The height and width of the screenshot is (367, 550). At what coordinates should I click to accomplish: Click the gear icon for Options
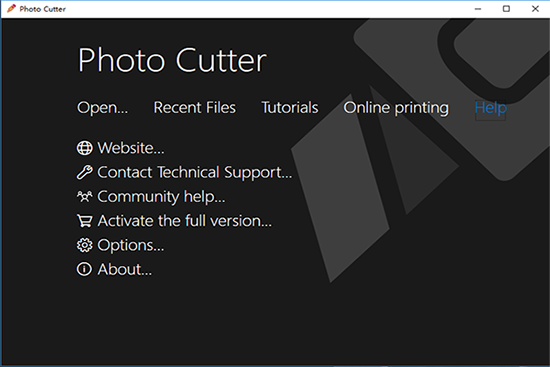(x=85, y=245)
